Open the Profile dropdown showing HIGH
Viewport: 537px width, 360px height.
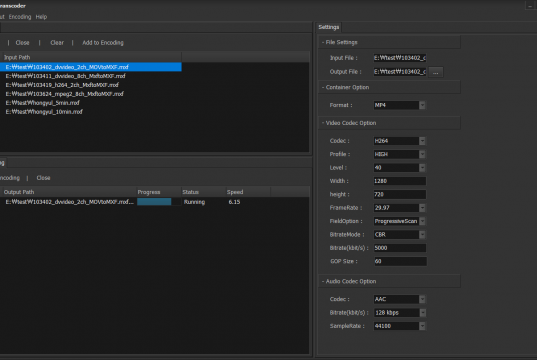click(x=399, y=154)
